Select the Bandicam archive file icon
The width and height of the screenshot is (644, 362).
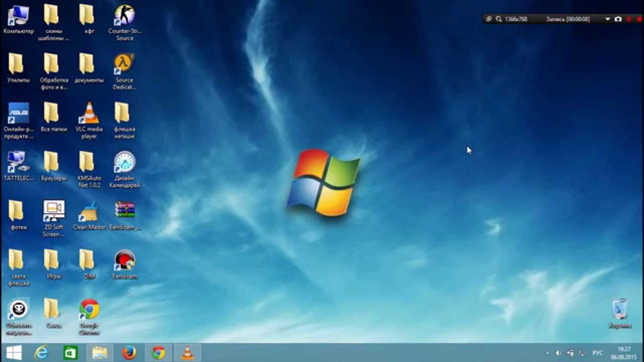click(124, 215)
